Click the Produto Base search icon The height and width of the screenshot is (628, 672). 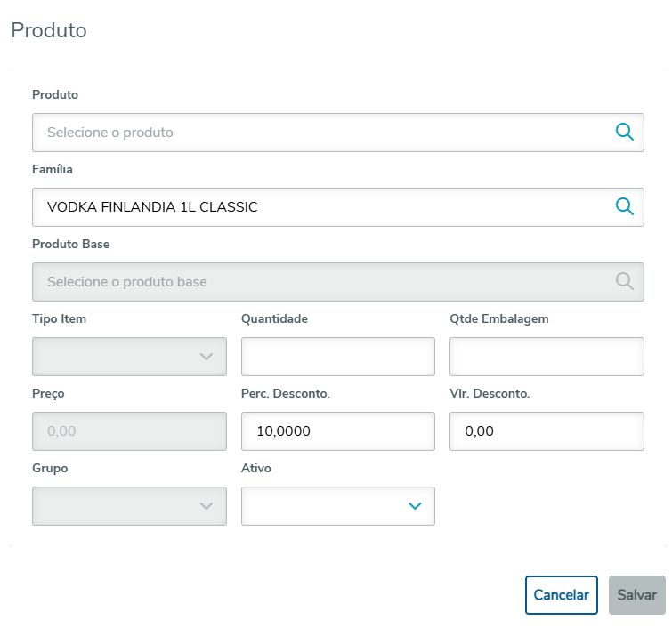coord(625,282)
